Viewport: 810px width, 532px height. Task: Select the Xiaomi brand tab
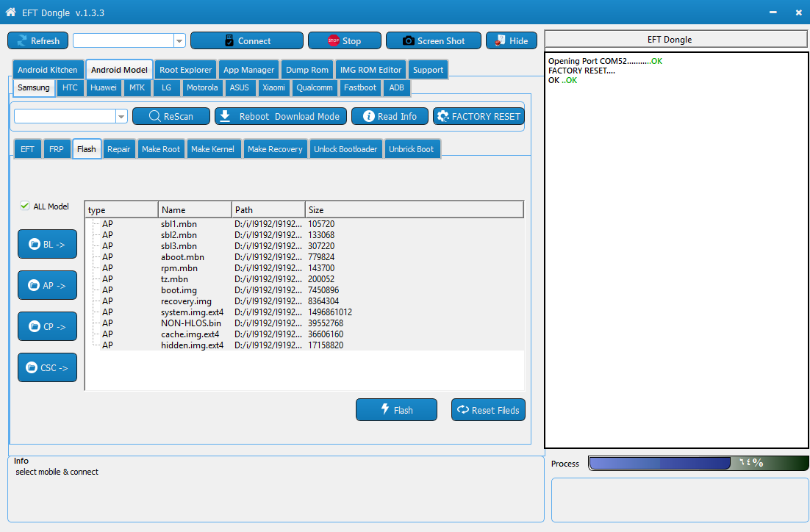(273, 87)
